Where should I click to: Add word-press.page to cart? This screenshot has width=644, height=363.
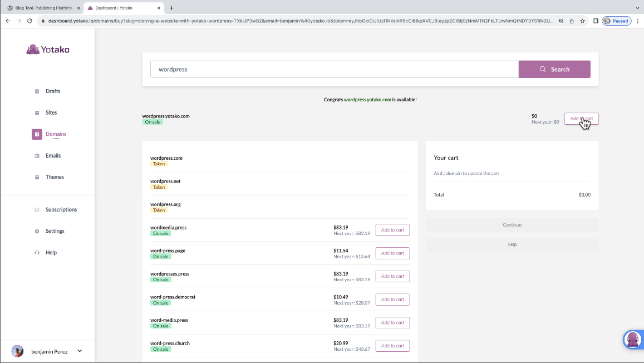tap(392, 253)
